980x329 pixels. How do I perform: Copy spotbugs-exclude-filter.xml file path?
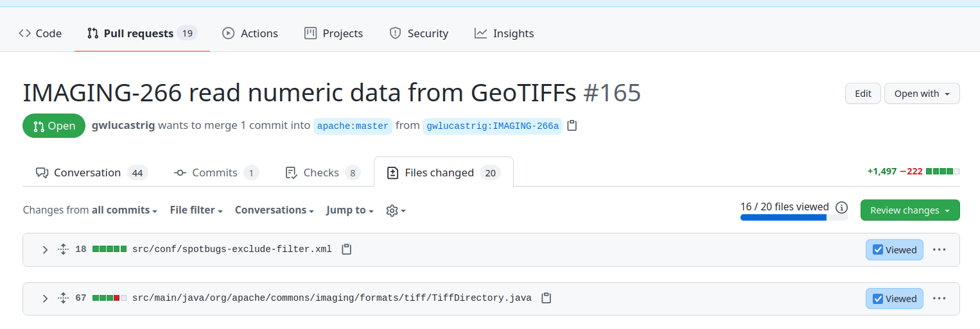tap(347, 249)
